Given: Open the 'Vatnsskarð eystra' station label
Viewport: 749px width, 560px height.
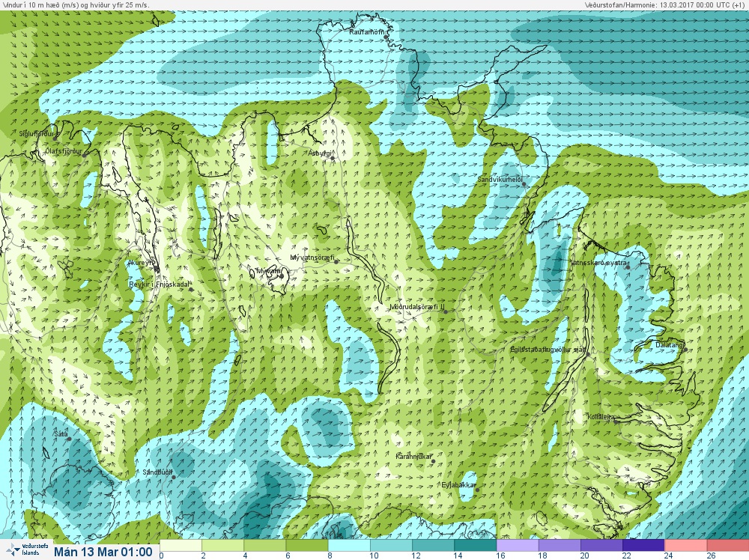Looking at the screenshot, I should pos(599,263).
